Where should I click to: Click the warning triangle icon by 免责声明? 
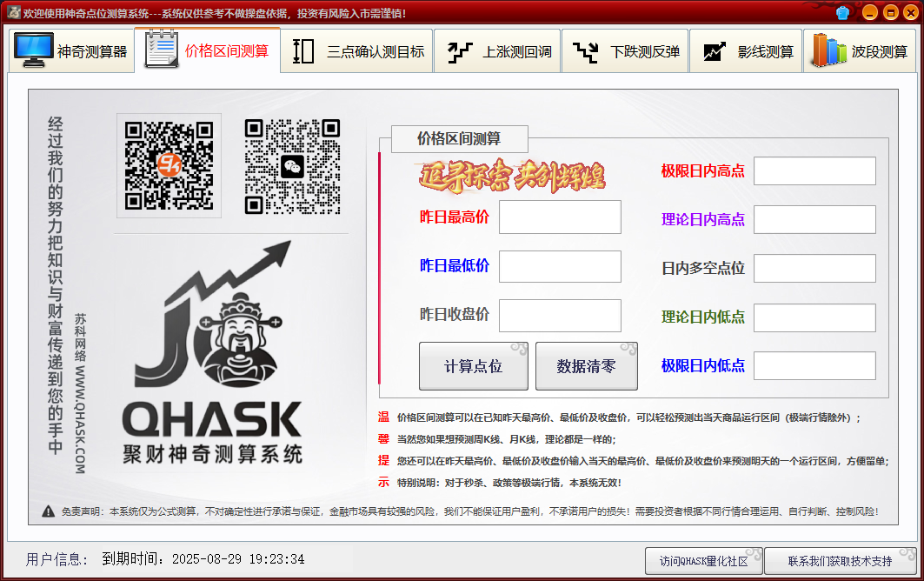click(49, 511)
